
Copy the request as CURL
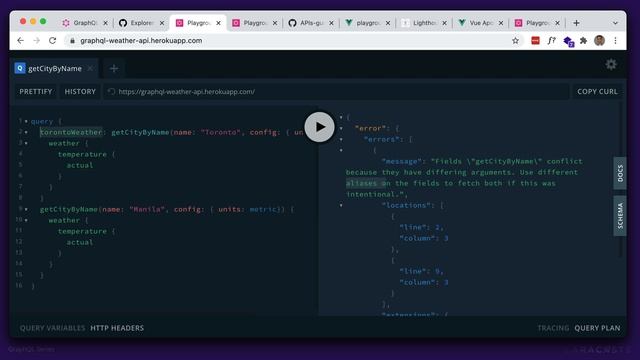point(597,91)
